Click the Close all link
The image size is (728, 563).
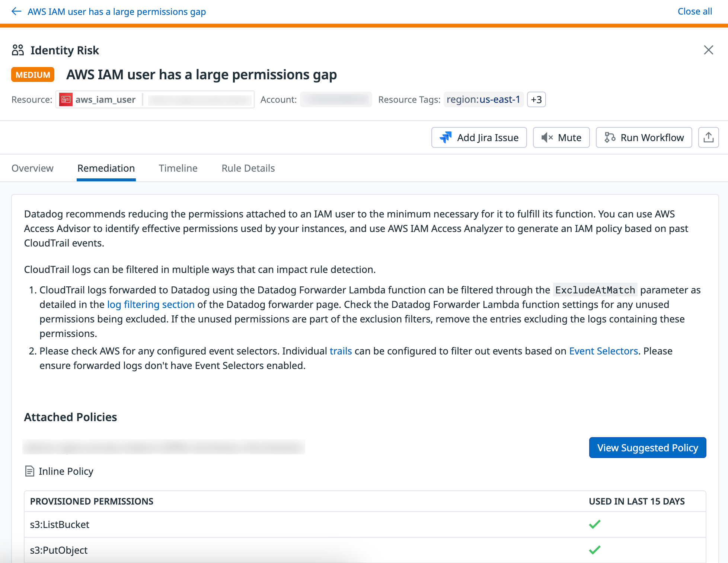pyautogui.click(x=695, y=12)
